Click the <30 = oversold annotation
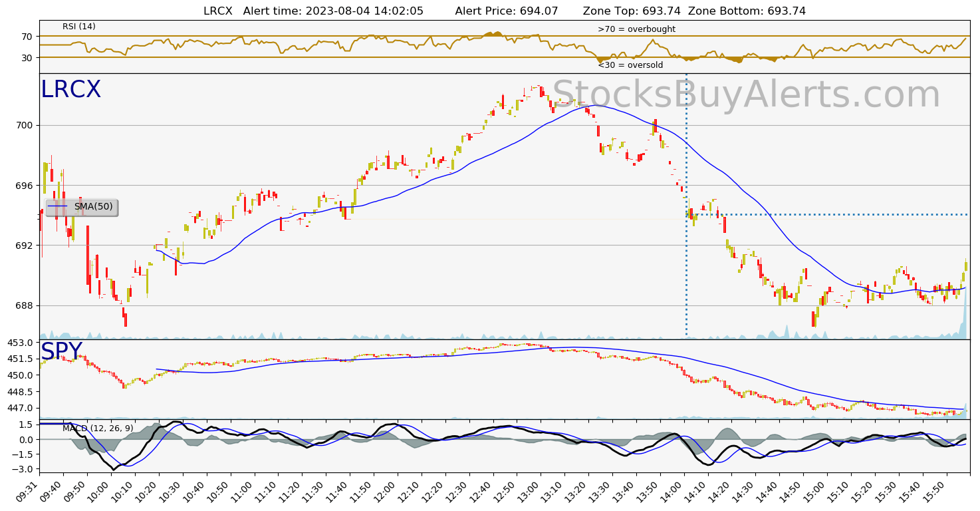This screenshot has height=511, width=980. (630, 65)
